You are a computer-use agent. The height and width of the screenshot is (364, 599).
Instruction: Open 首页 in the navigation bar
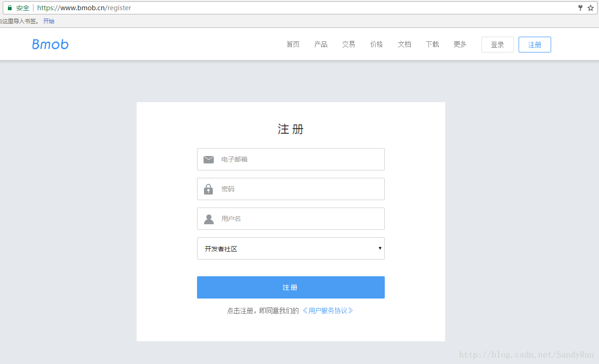coord(293,44)
